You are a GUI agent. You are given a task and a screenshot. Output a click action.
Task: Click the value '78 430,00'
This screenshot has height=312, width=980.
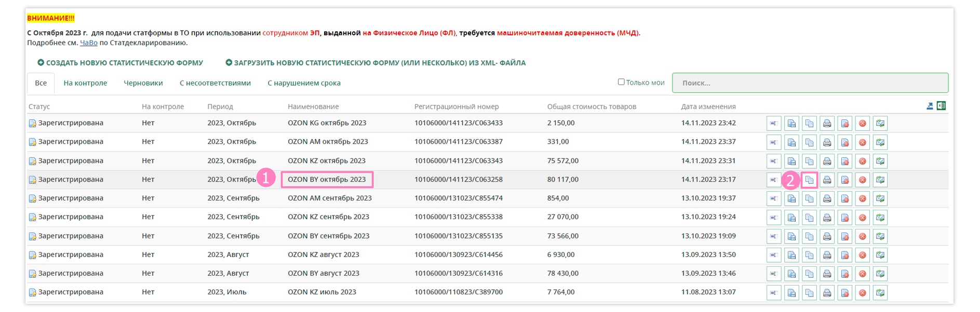pos(563,274)
